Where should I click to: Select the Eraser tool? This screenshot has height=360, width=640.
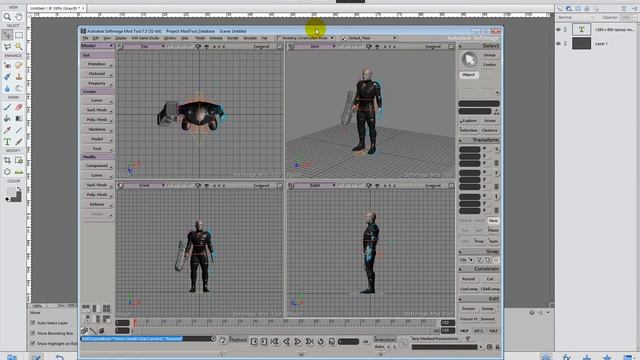[x=19, y=107]
